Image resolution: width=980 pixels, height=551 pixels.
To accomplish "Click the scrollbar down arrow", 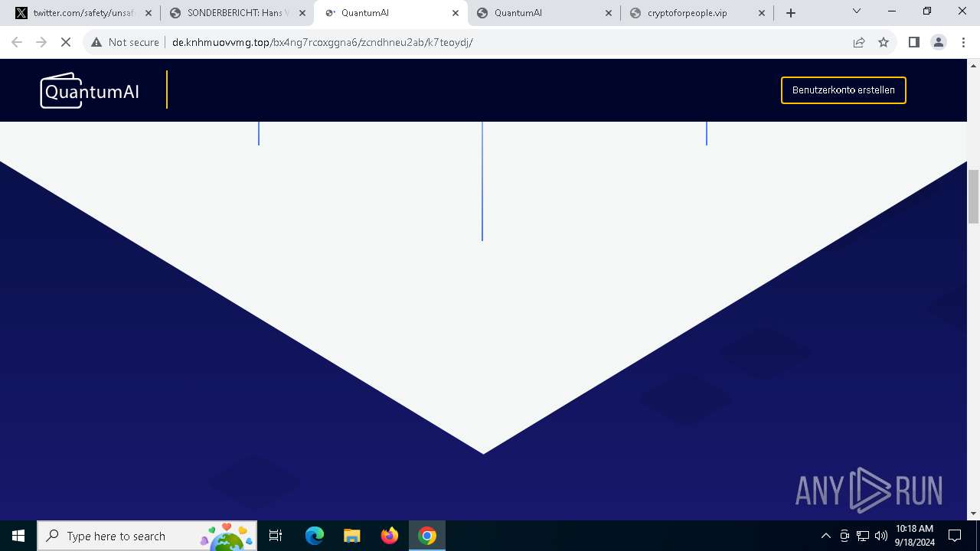I will (x=974, y=514).
